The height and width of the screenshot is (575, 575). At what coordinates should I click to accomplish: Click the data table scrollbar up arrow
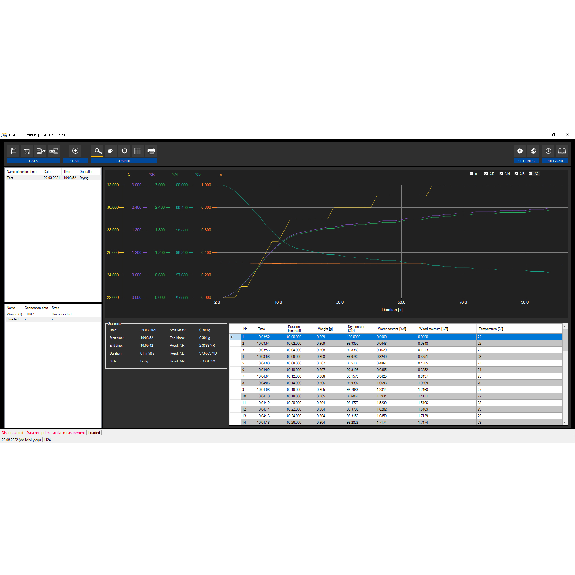click(x=565, y=326)
